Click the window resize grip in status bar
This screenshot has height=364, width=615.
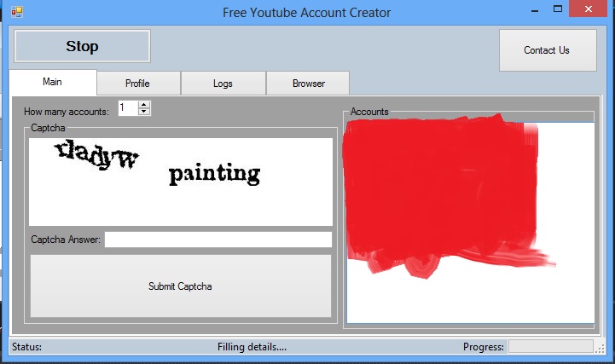600,349
